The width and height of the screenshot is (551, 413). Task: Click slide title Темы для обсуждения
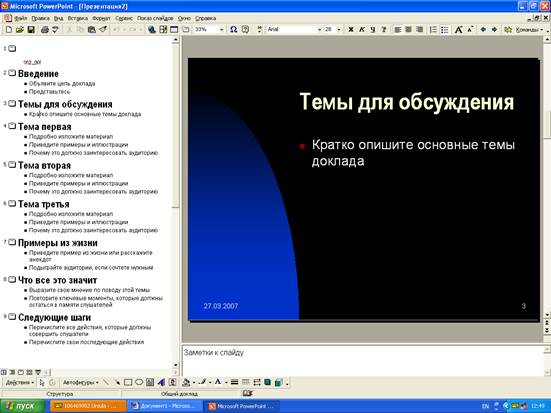(x=407, y=102)
